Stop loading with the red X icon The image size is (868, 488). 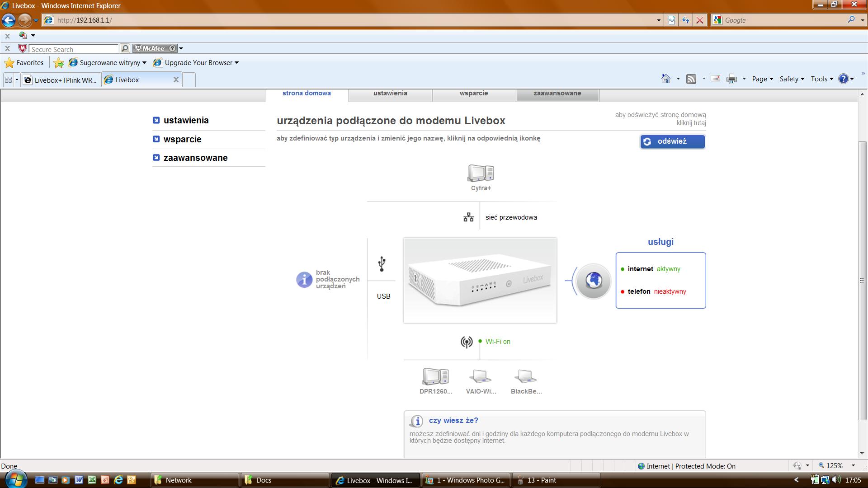[x=700, y=20]
